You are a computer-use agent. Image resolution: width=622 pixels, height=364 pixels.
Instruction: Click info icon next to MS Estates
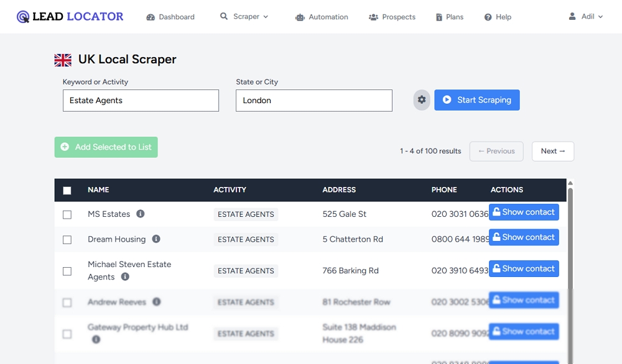(x=141, y=214)
